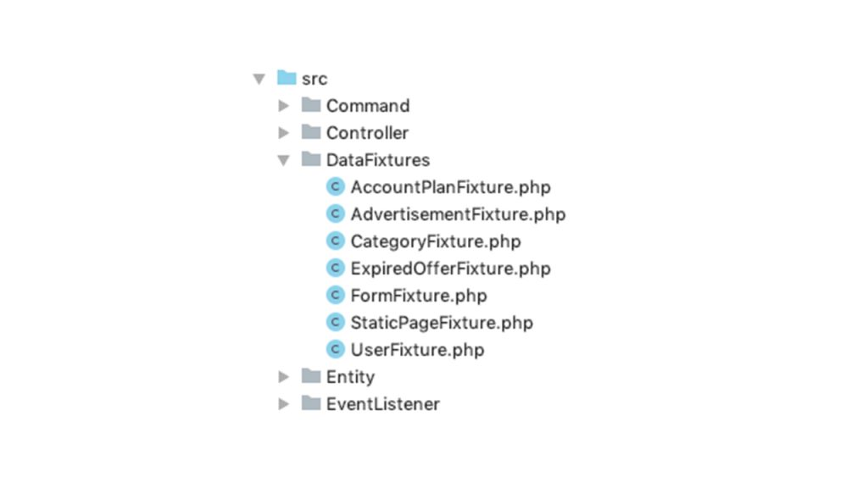
Task: Select the UserFixture.php file name
Action: [x=417, y=350]
